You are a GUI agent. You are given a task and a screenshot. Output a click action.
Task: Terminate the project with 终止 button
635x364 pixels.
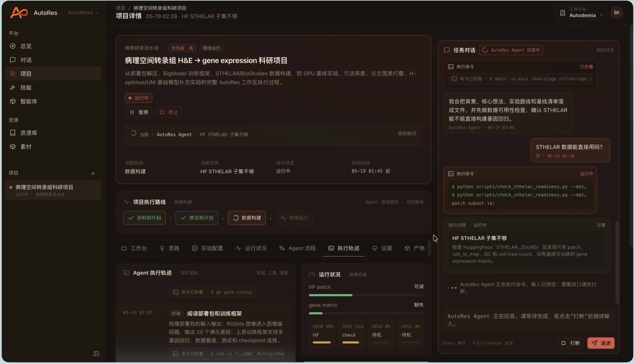click(x=169, y=112)
